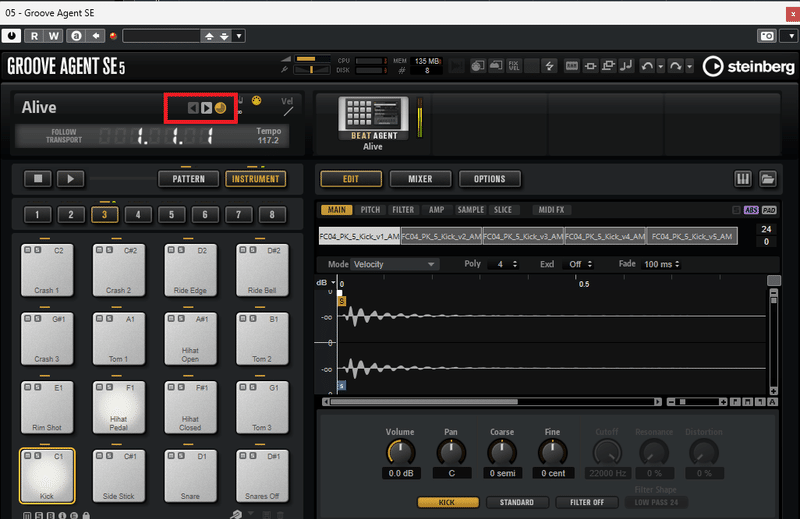Click the copy A to B arrow icon
Viewport: 800px width, 519px height.
pos(95,36)
